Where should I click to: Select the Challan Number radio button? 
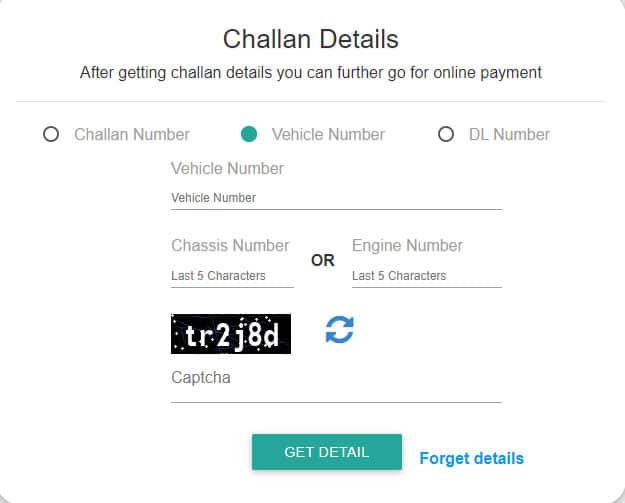click(x=51, y=134)
